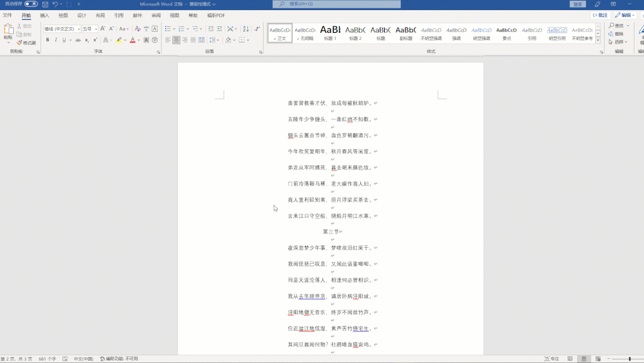Image resolution: width=644 pixels, height=363 pixels.
Task: Shrink font size icon
Action: pyautogui.click(x=112, y=29)
